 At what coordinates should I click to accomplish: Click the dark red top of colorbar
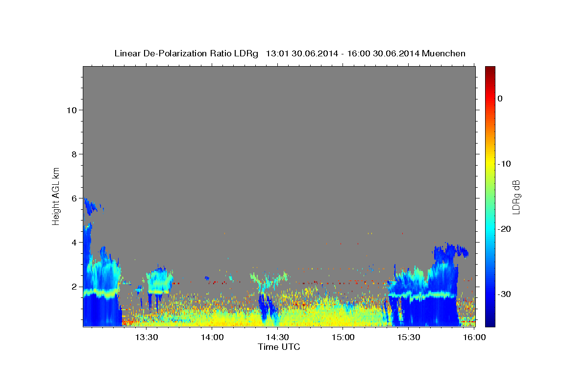(490, 70)
